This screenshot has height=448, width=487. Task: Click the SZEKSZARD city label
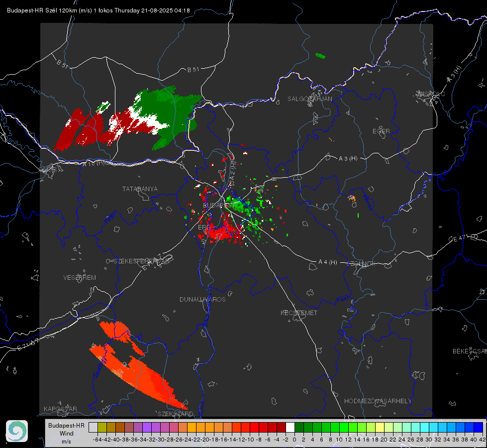click(176, 414)
